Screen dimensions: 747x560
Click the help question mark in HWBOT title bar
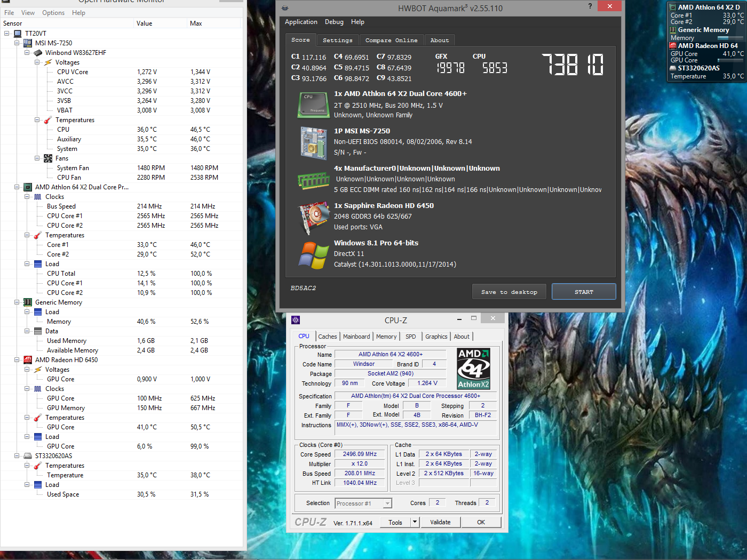[x=590, y=6]
